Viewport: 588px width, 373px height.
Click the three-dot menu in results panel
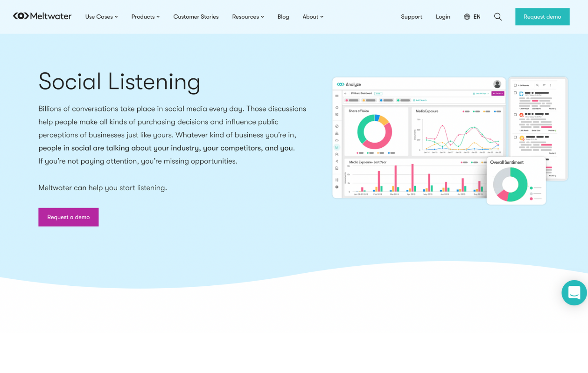click(x=551, y=85)
